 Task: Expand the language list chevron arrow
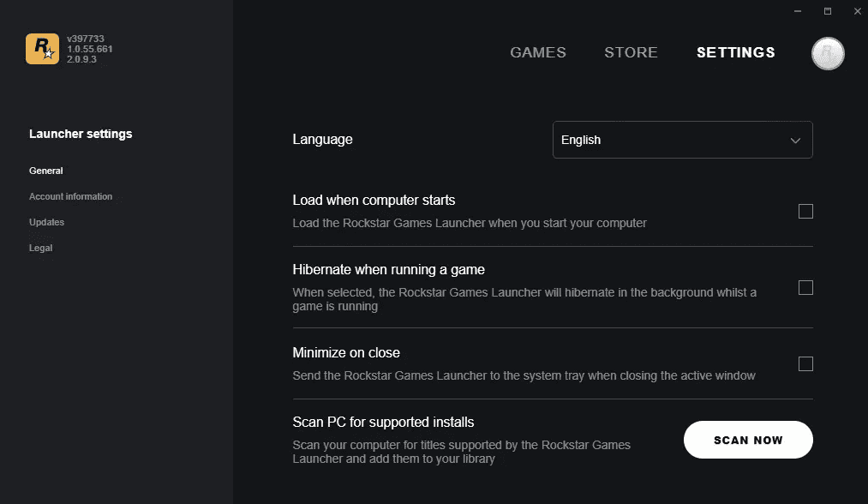[795, 141]
